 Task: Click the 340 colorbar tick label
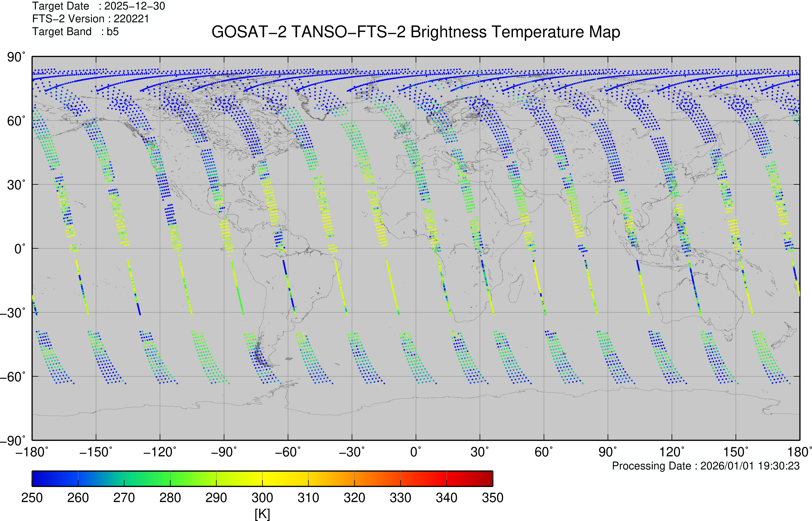tap(446, 498)
